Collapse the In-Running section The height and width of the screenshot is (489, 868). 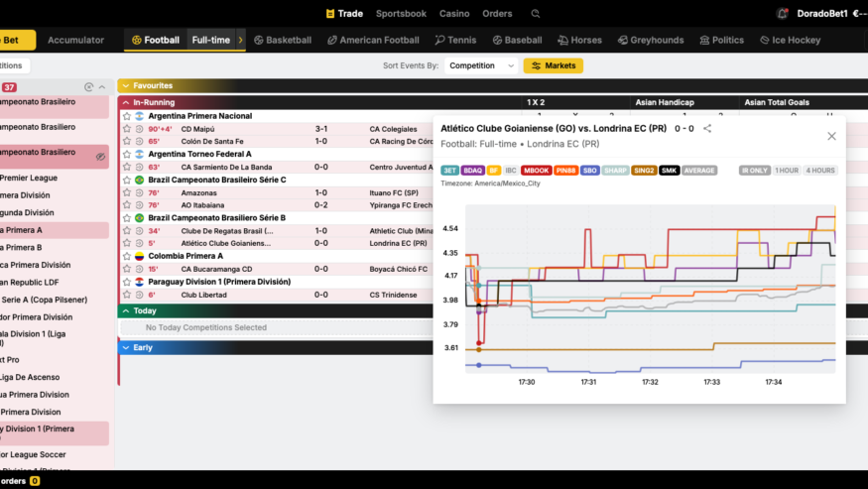tap(125, 102)
